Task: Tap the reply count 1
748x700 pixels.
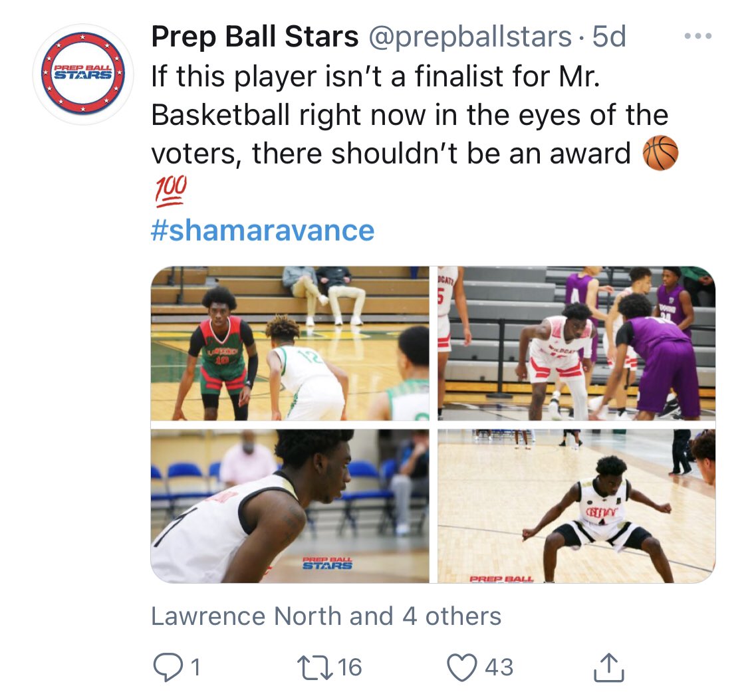Action: pos(195,667)
